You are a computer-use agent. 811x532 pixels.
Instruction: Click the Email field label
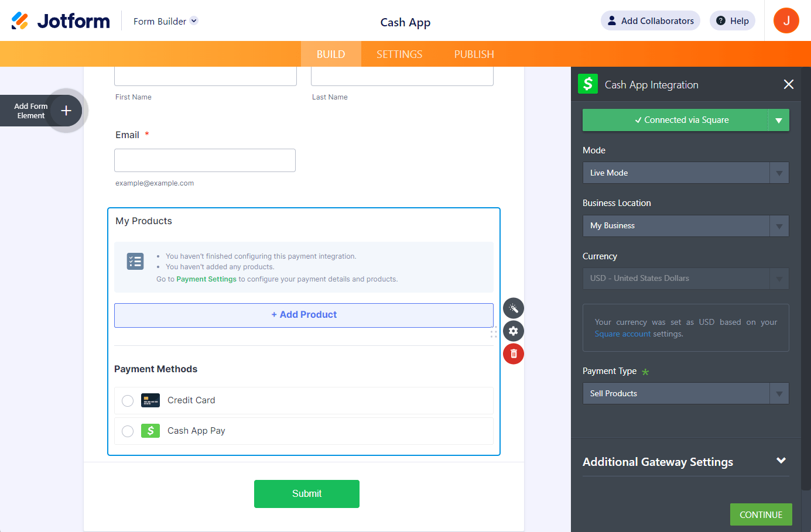(127, 135)
